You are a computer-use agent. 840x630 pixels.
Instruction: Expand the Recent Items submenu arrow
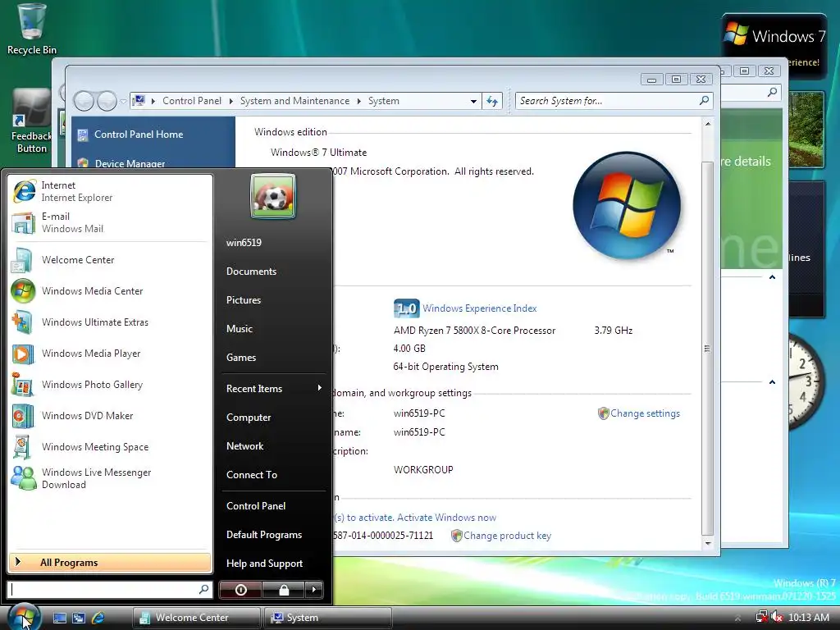pyautogui.click(x=319, y=388)
